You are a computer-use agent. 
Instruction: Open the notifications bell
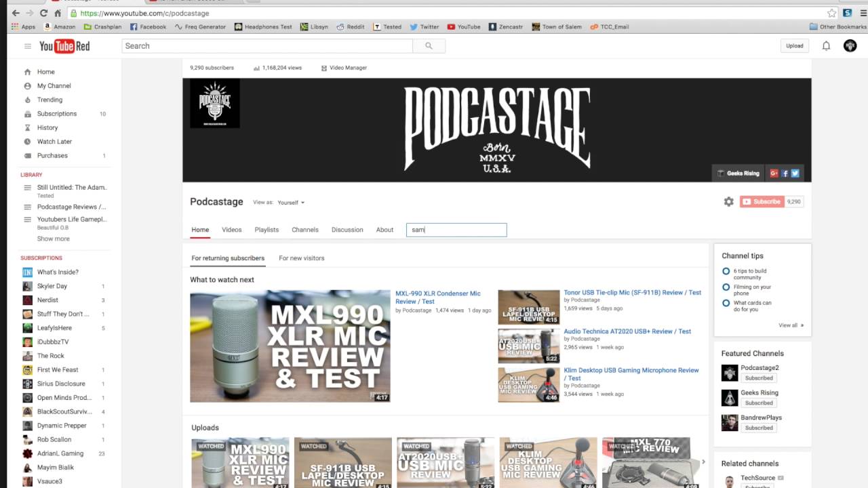coord(826,46)
